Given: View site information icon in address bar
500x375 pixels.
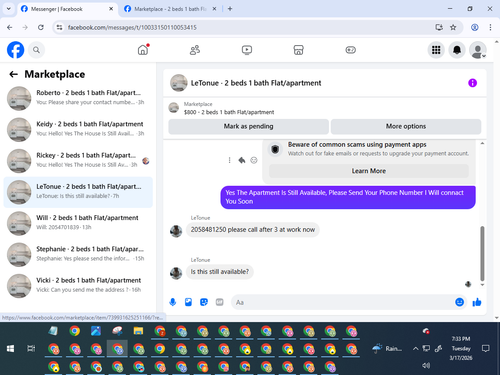Looking at the screenshot, I should pyautogui.click(x=59, y=27).
